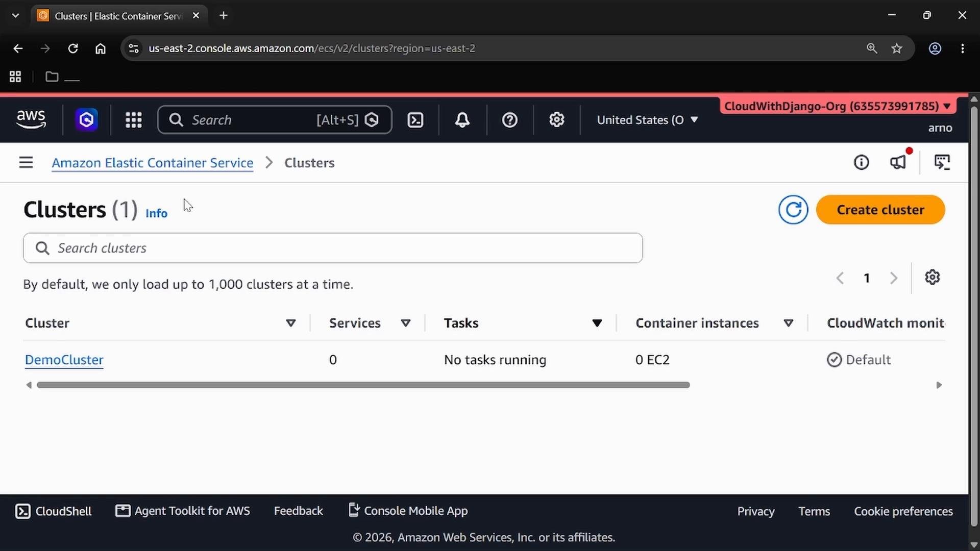980x551 pixels.
Task: Open the browser apps grid in bookmarks bar
Action: coord(15,77)
